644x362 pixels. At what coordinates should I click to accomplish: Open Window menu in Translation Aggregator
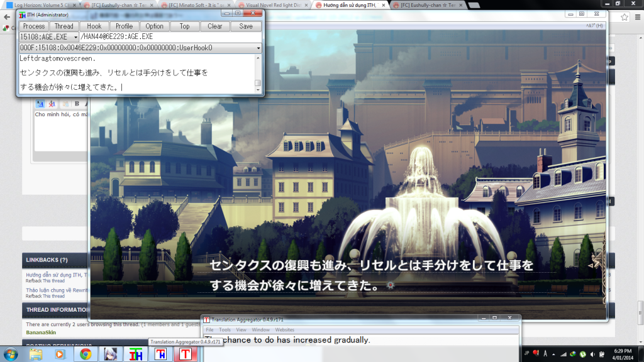pos(261,330)
